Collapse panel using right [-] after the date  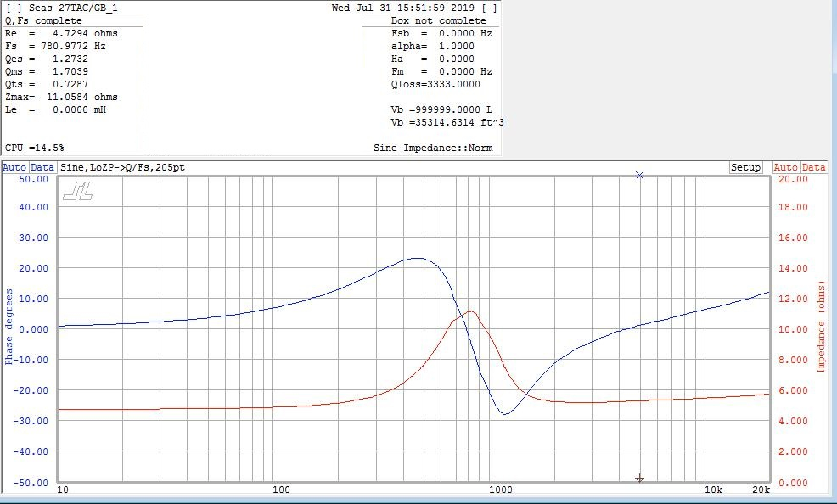489,8
